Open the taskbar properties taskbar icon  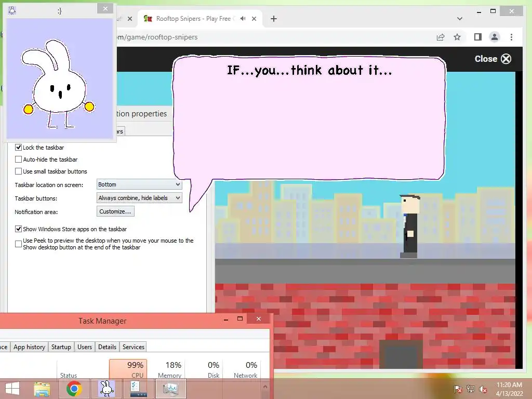tap(138, 389)
